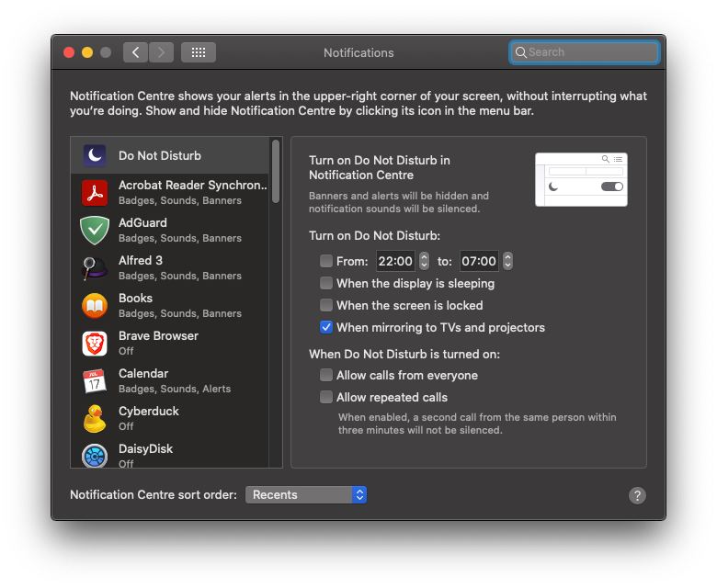
Task: Open help with the question mark button
Action: 637,495
